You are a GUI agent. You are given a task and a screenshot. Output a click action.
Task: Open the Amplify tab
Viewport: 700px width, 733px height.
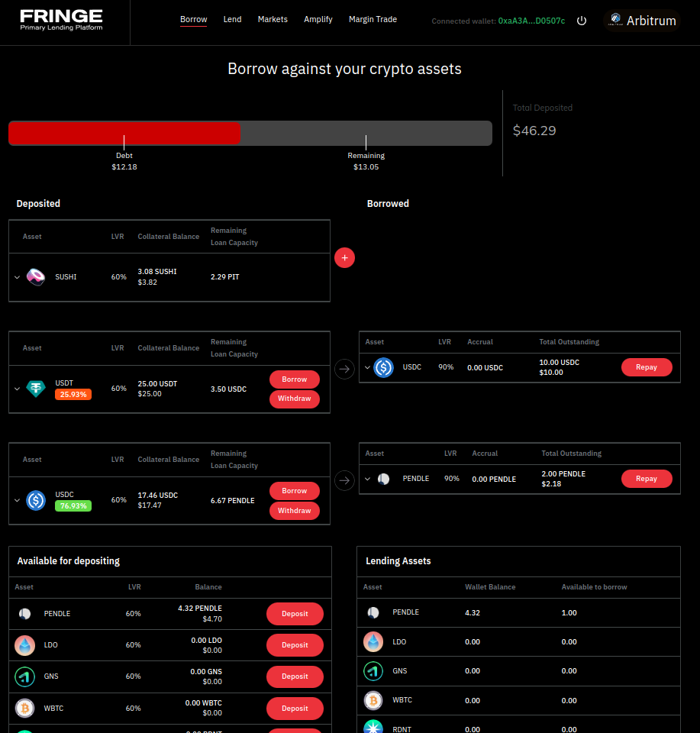point(318,19)
